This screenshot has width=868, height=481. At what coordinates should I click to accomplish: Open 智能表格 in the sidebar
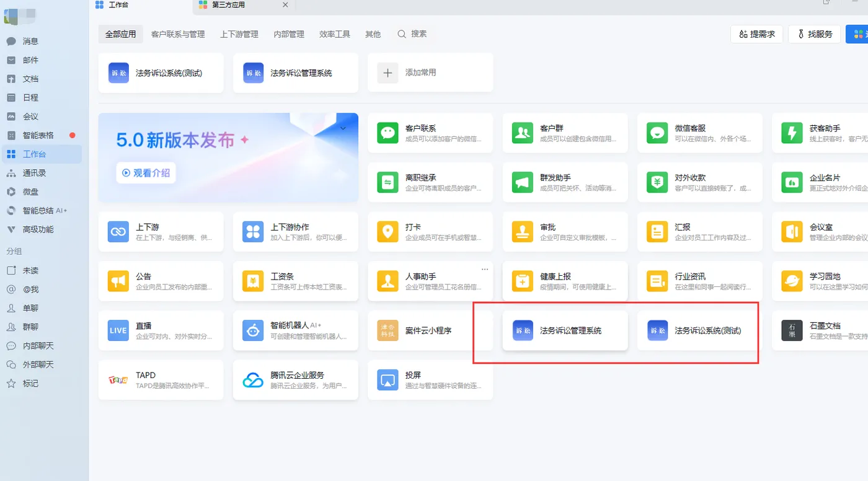click(41, 135)
